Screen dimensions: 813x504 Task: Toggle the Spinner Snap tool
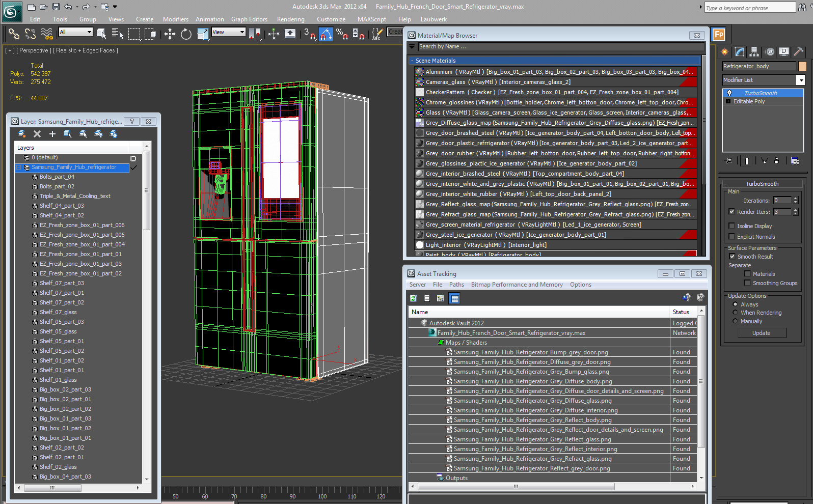tap(358, 34)
